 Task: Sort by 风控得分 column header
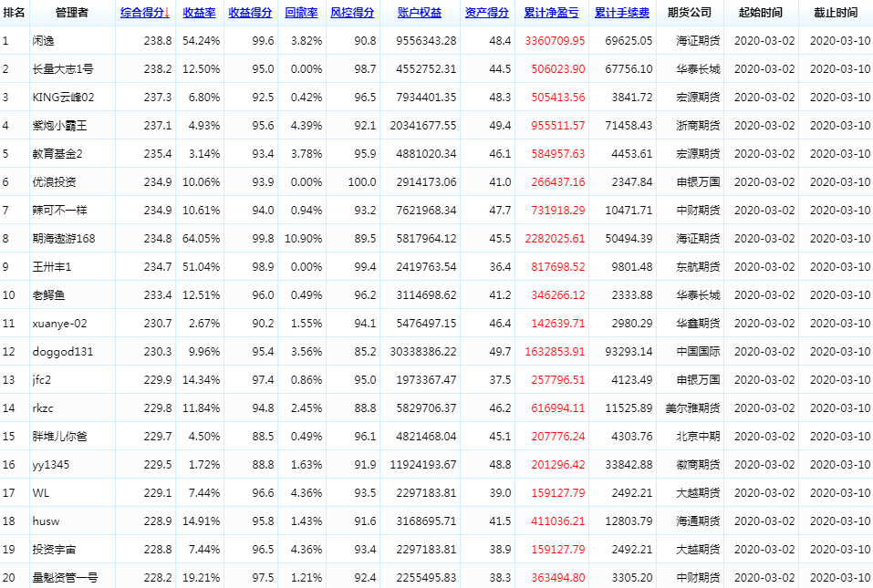pyautogui.click(x=352, y=13)
